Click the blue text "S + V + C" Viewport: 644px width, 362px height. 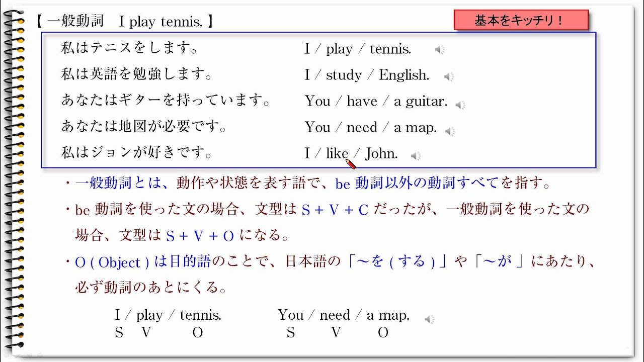point(335,210)
